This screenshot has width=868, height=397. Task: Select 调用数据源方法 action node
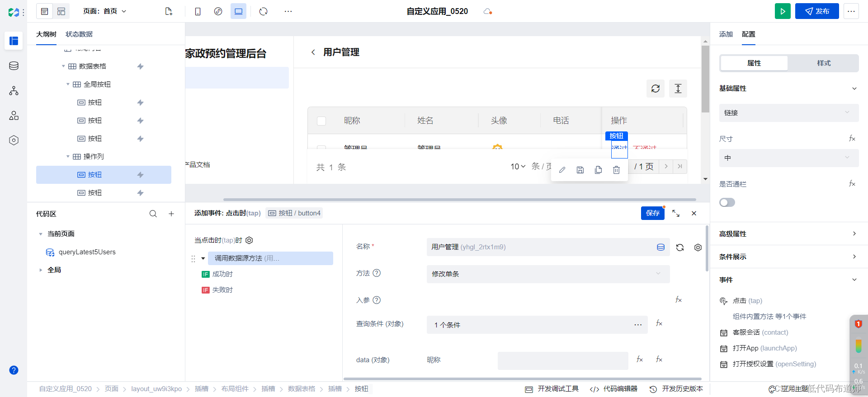pyautogui.click(x=270, y=258)
